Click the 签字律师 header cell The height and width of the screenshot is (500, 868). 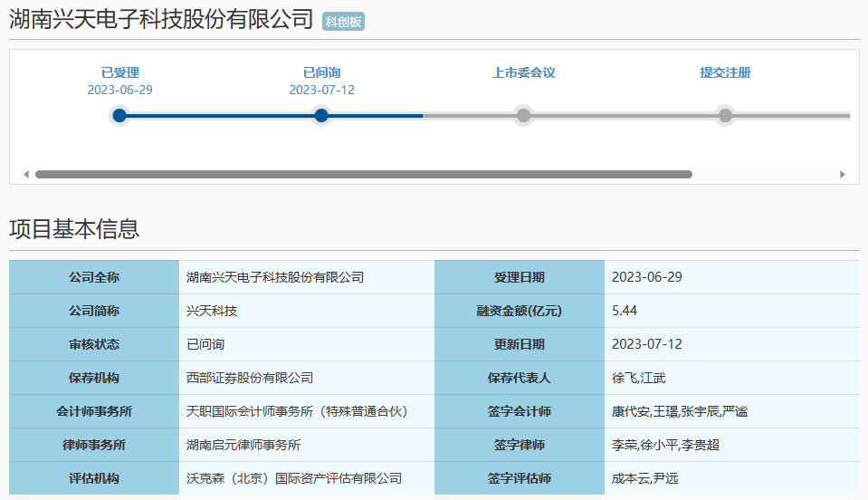(520, 445)
